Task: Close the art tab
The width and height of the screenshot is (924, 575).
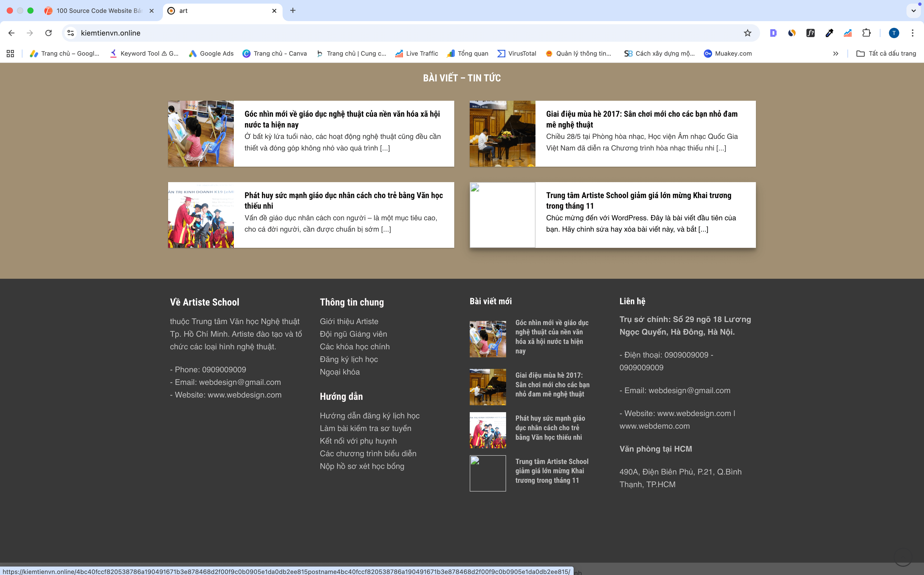Action: coord(274,11)
